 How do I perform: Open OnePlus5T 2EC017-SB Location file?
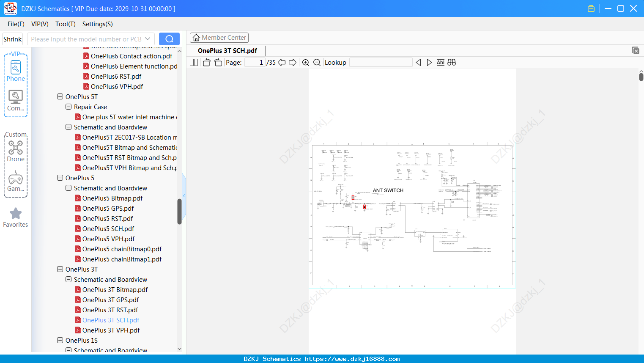126,137
